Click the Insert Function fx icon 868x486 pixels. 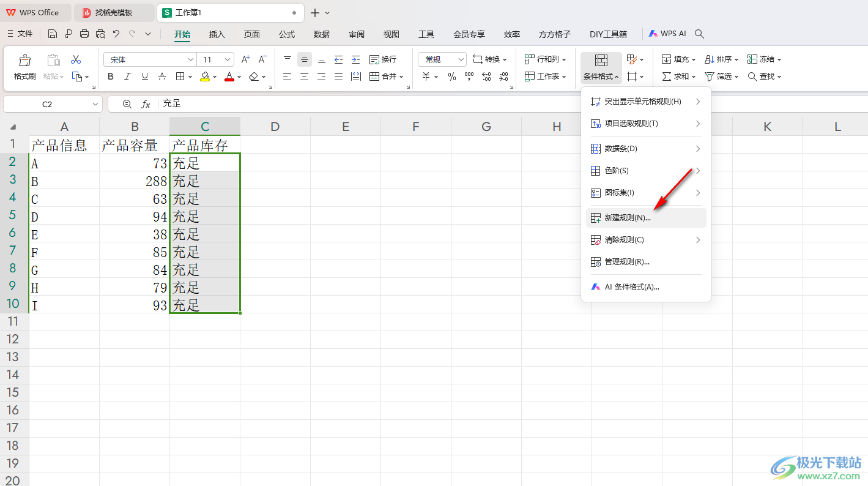click(146, 104)
